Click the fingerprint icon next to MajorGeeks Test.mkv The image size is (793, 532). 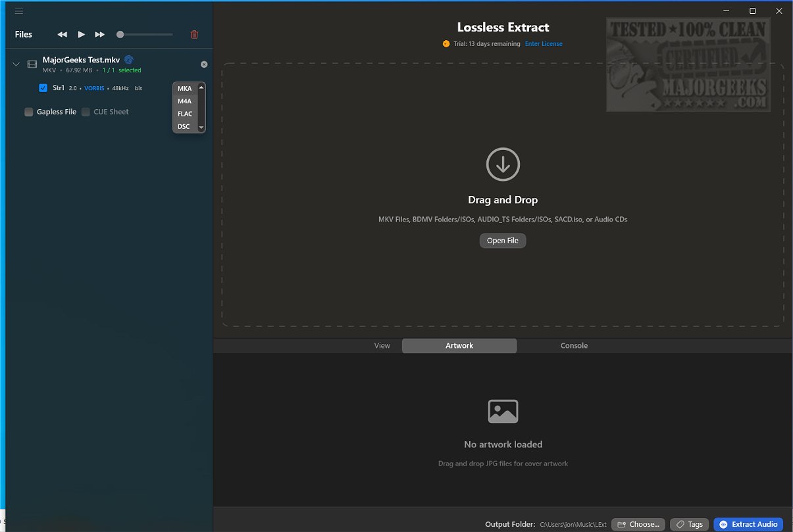tap(129, 59)
